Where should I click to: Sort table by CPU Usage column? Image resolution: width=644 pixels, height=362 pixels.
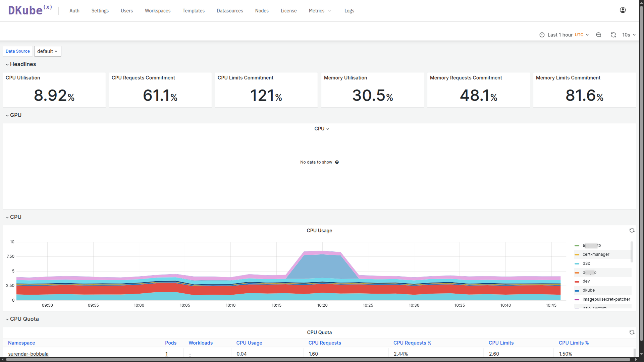[249, 343]
